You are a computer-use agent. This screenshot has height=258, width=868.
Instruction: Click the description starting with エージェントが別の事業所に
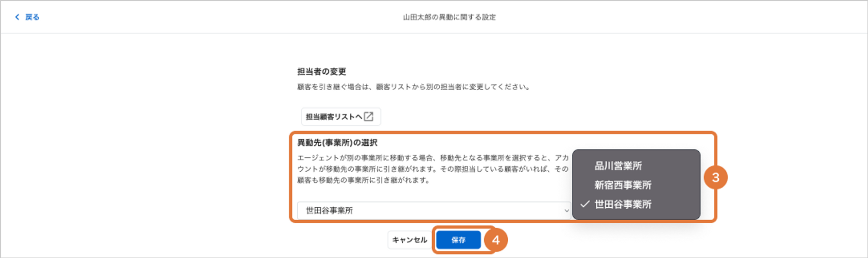(x=433, y=169)
